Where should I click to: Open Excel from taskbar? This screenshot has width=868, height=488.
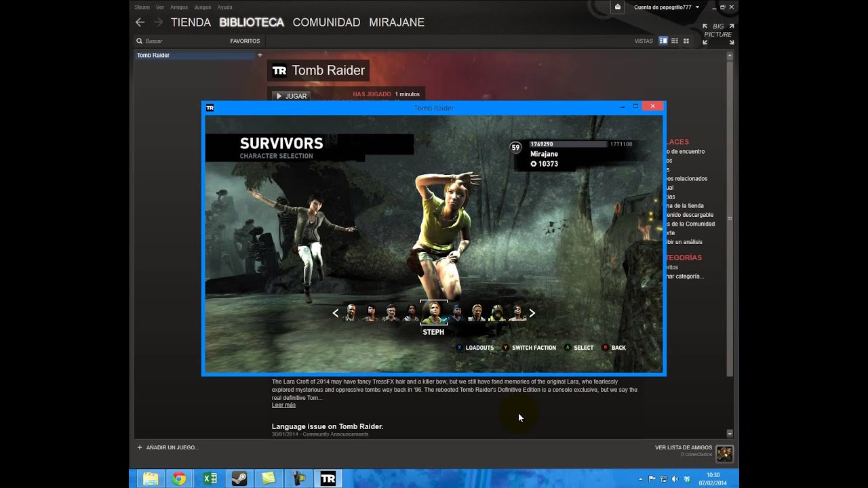coord(210,479)
